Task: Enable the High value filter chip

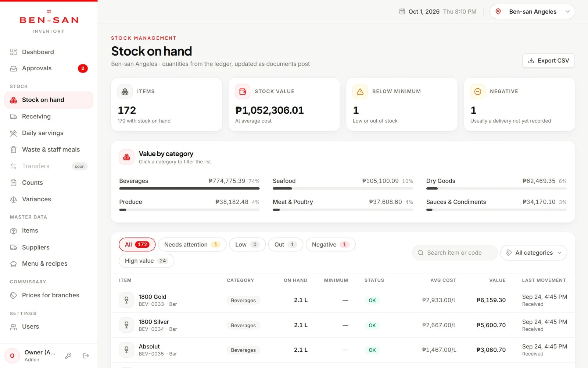Action: pyautogui.click(x=146, y=261)
